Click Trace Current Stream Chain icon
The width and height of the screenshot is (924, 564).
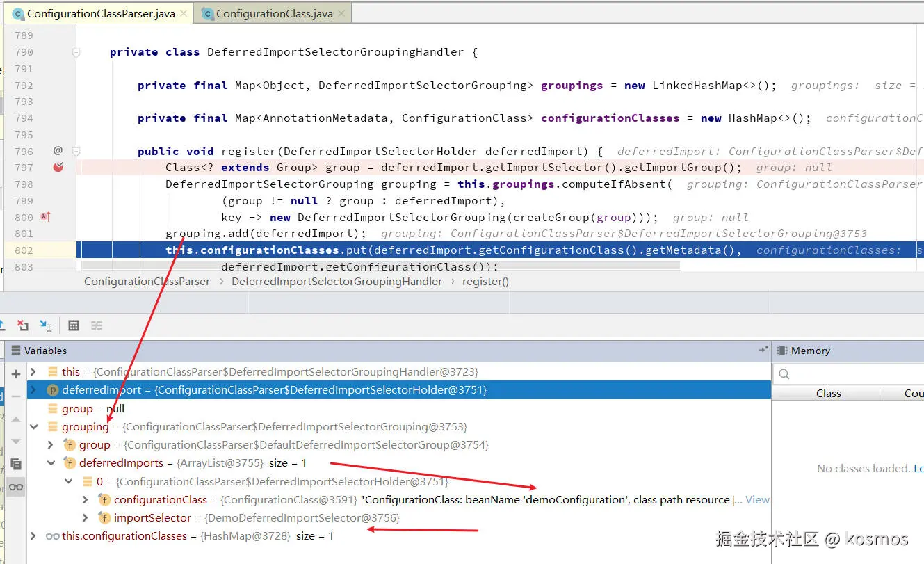97,325
